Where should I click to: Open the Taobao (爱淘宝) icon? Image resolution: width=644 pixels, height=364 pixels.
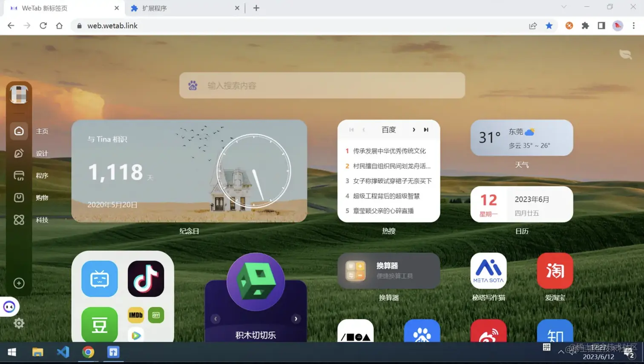[555, 271]
